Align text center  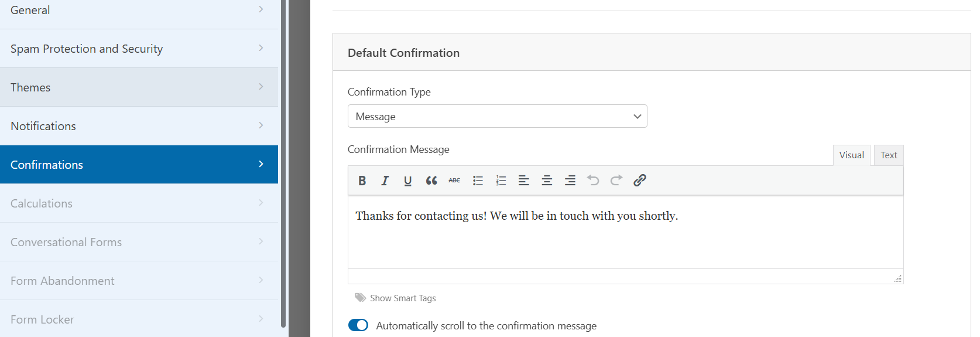[547, 181]
